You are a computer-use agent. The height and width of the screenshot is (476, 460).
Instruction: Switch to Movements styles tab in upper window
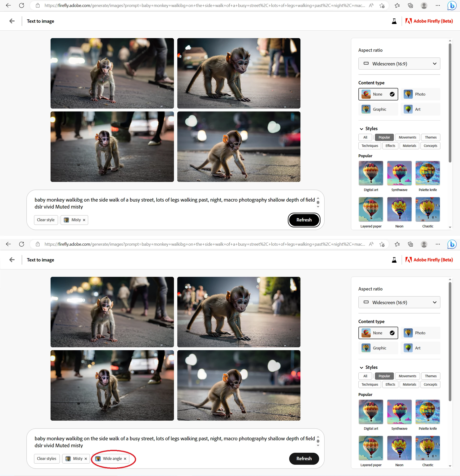[407, 138]
